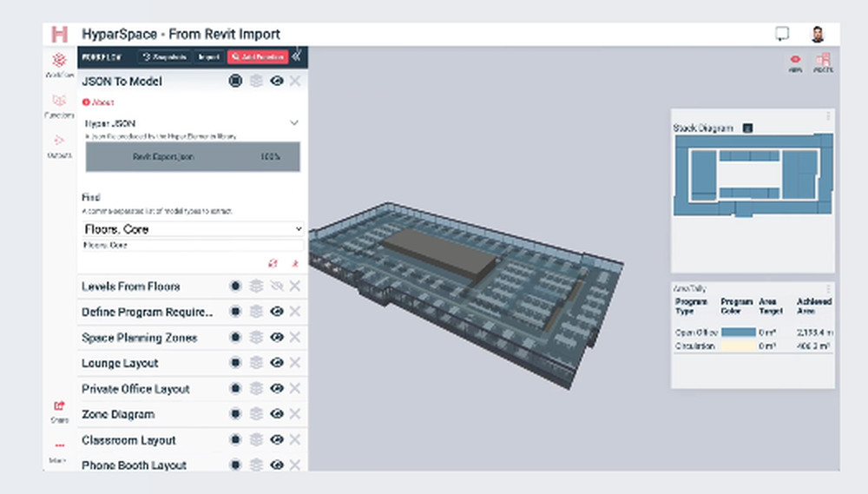Open the Stack Diagram options menu dots
This screenshot has width=868, height=494.
pos(828,115)
